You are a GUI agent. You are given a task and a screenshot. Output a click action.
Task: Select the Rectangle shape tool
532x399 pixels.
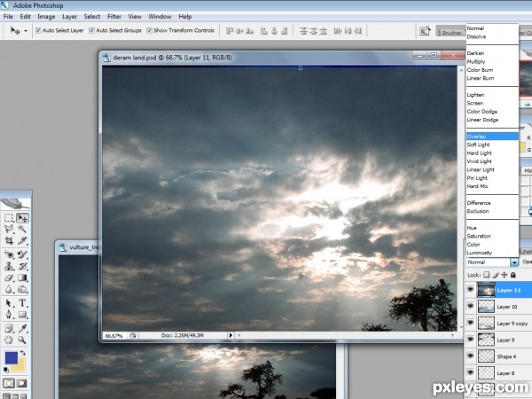(x=22, y=315)
